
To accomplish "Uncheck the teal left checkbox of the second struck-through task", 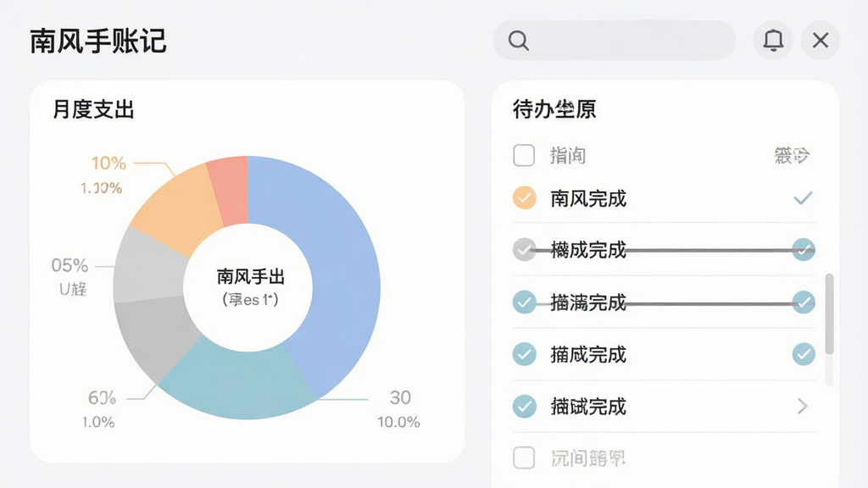I will (524, 302).
